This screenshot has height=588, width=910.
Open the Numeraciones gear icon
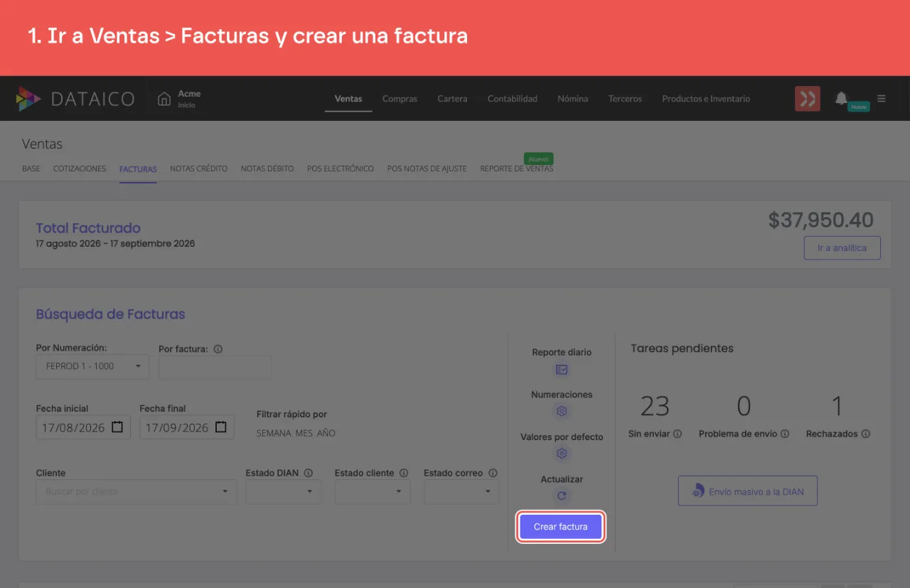click(x=562, y=411)
